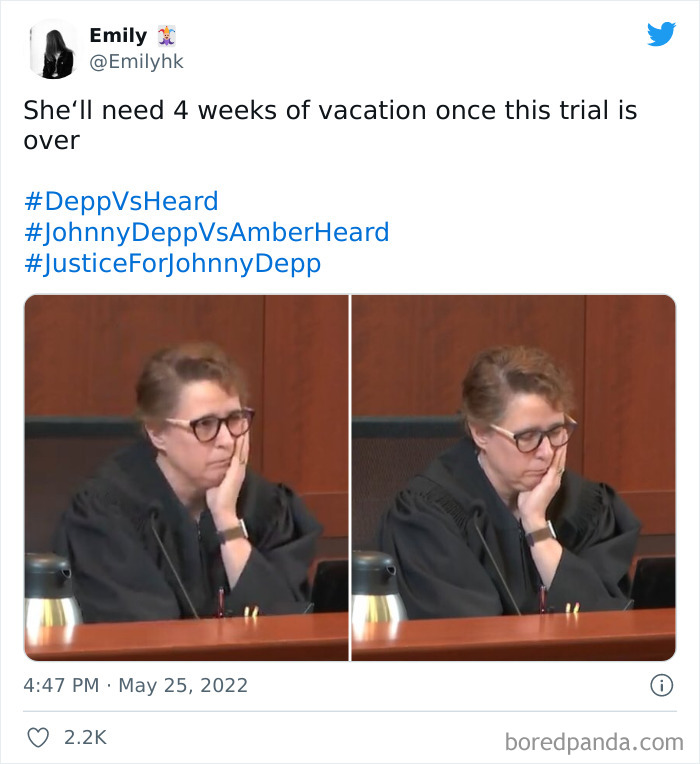Open the @Emilyhk handle
Screen dimensions: 700x764
click(136, 62)
